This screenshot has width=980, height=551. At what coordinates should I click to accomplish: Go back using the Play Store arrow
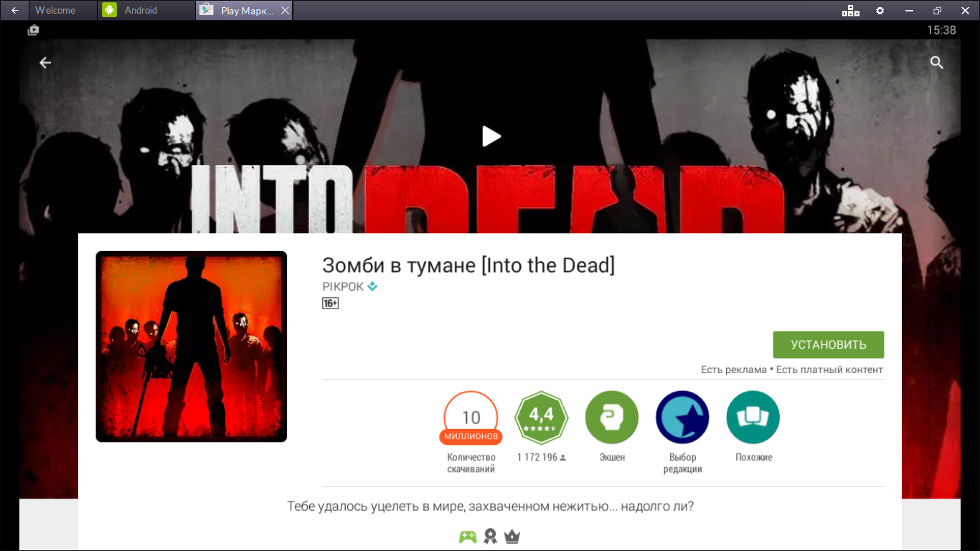pyautogui.click(x=45, y=63)
